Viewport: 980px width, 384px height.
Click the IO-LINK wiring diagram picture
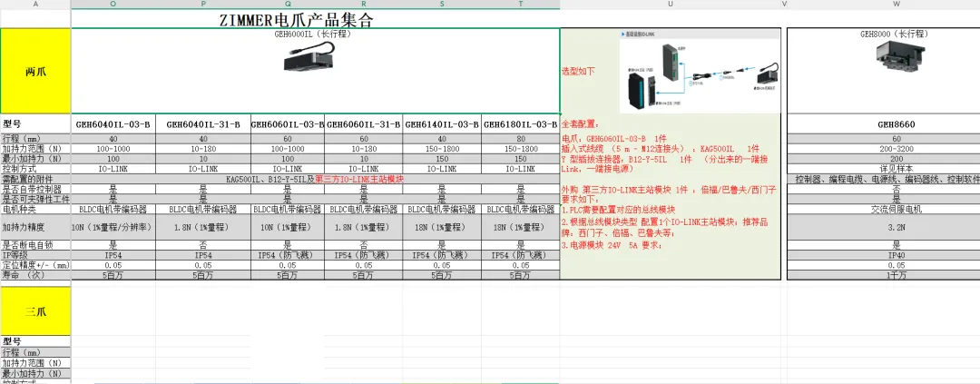tap(700, 70)
